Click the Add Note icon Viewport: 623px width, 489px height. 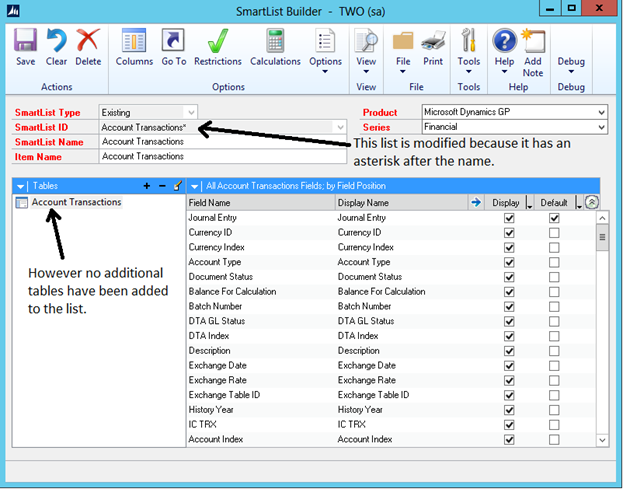pyautogui.click(x=533, y=41)
